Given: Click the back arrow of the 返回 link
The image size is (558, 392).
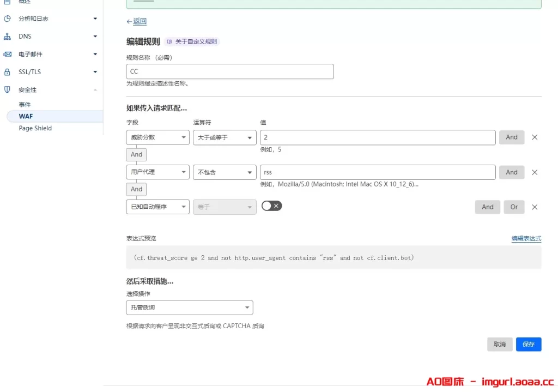Looking at the screenshot, I should (x=129, y=21).
